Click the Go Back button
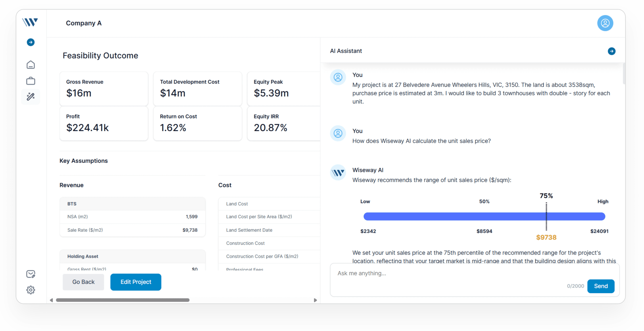Image resolution: width=644 pixels, height=331 pixels. [83, 282]
